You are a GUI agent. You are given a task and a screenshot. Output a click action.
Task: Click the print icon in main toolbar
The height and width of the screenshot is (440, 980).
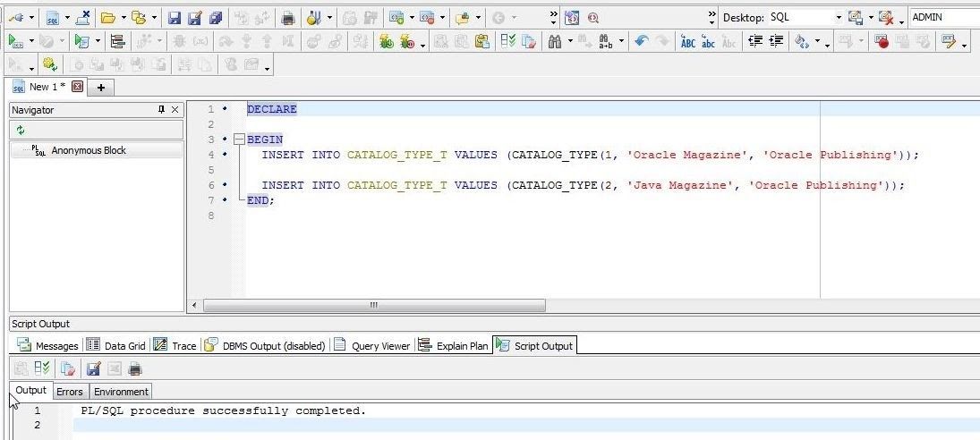[288, 18]
